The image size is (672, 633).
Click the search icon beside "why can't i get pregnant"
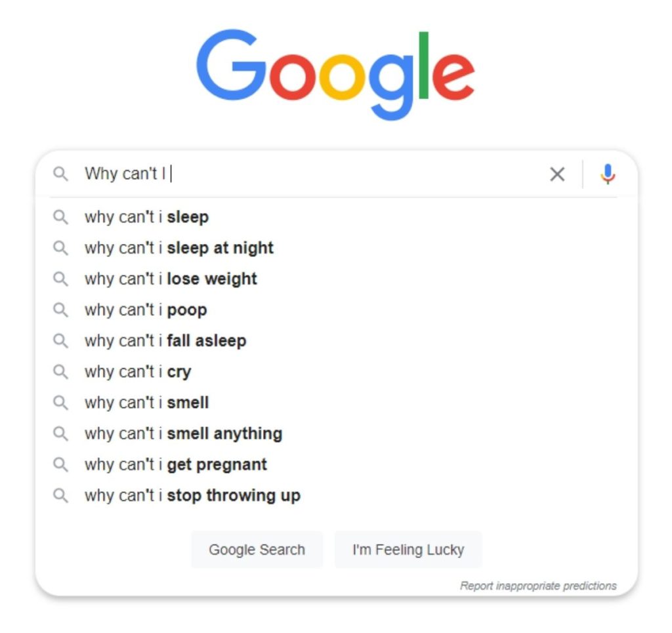[x=61, y=464]
